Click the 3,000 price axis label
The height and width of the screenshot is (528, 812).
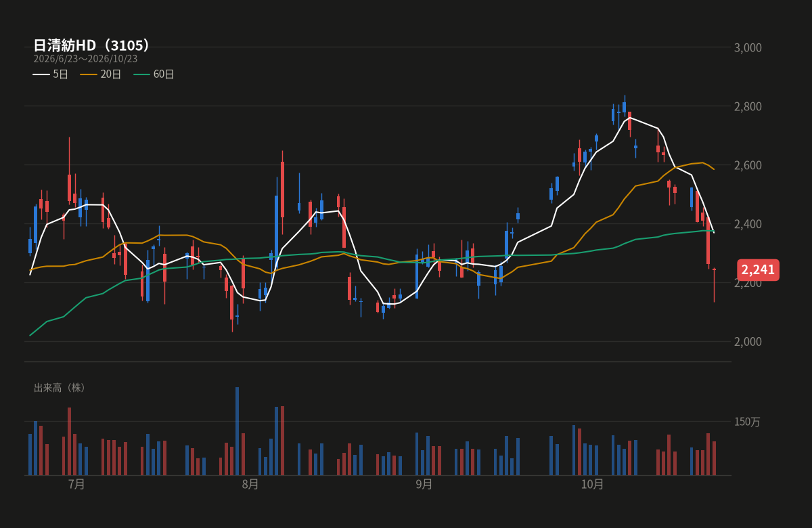(x=748, y=47)
